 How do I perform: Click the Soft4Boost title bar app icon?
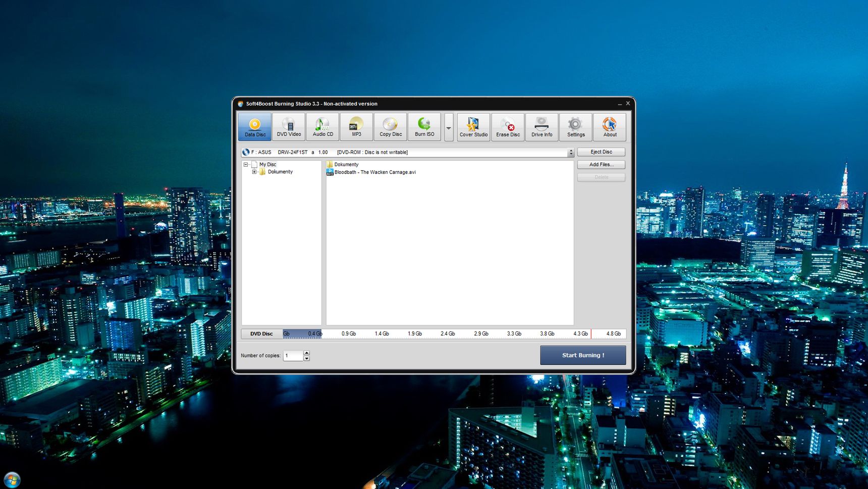(240, 104)
